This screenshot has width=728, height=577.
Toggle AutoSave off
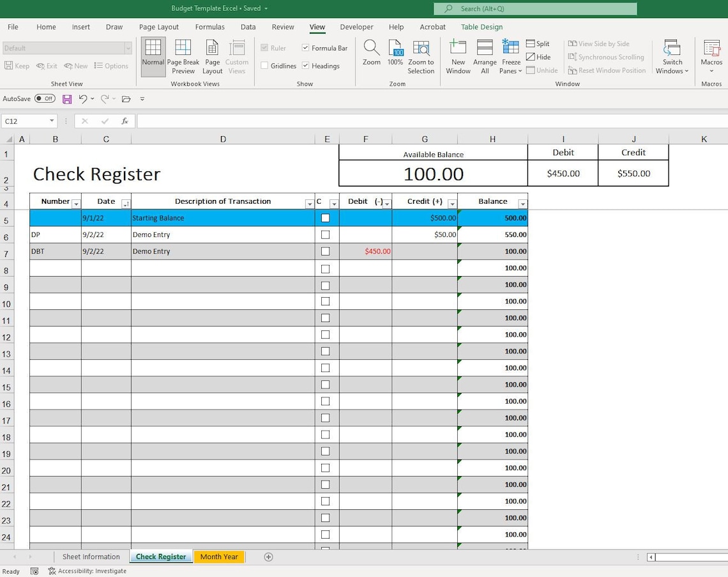click(x=45, y=98)
